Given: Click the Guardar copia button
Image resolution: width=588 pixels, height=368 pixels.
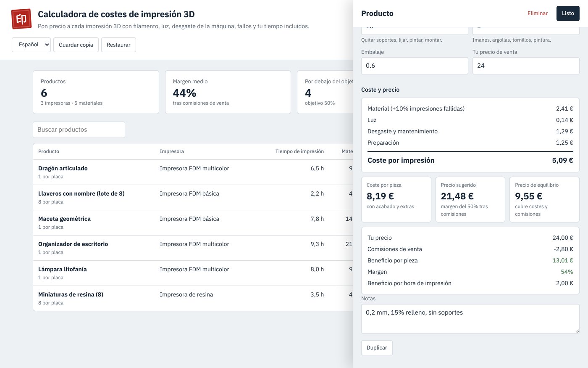Looking at the screenshot, I should coord(76,45).
